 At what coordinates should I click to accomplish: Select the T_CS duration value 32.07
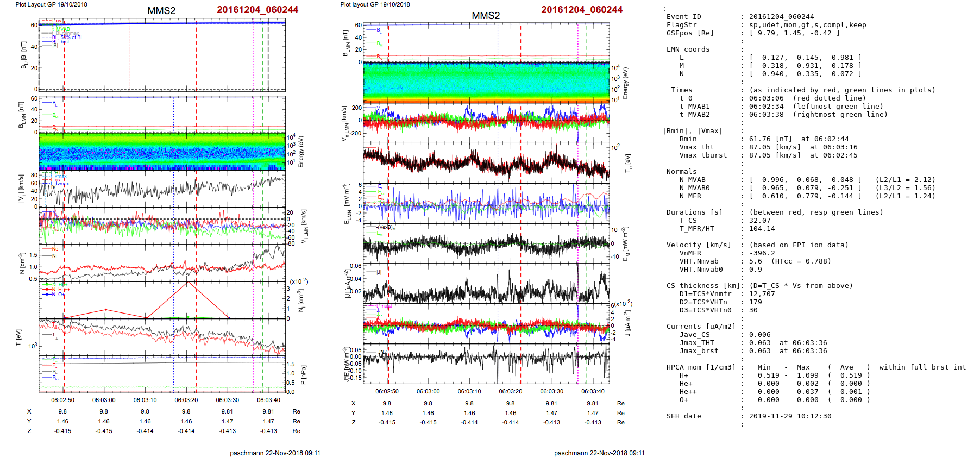[x=759, y=221]
